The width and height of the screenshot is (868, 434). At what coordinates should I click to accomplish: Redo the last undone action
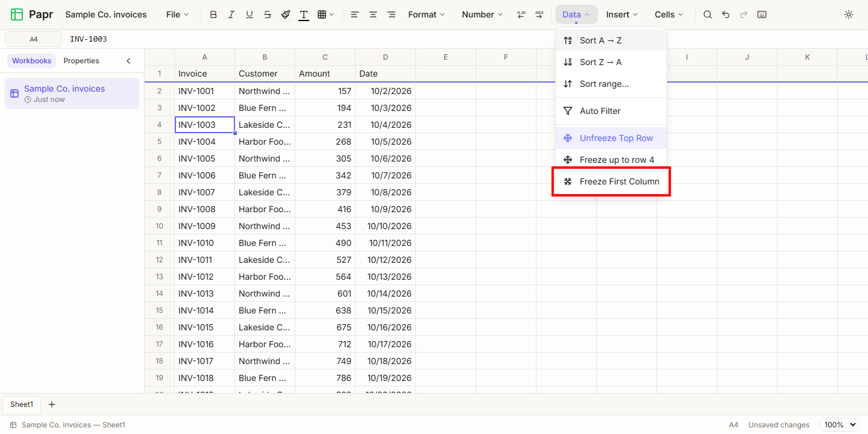(744, 14)
